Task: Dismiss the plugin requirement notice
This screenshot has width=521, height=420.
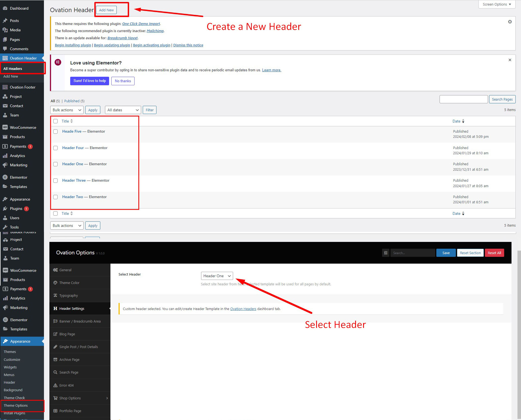Action: tap(510, 22)
